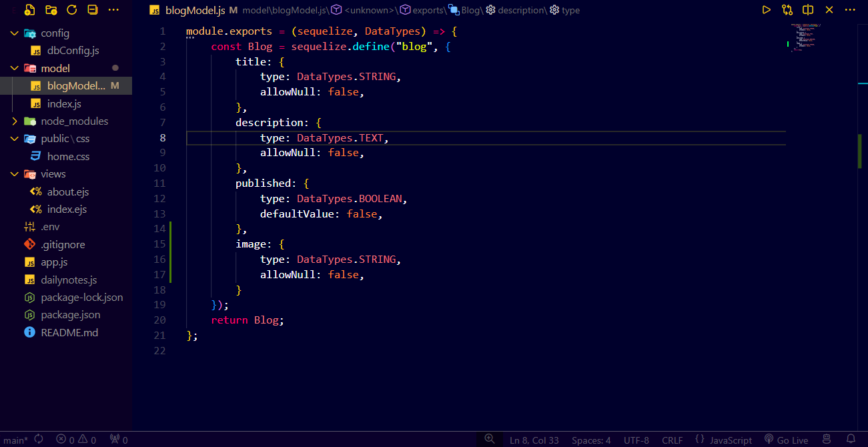Refresh the file explorer
The width and height of the screenshot is (868, 447).
point(72,10)
